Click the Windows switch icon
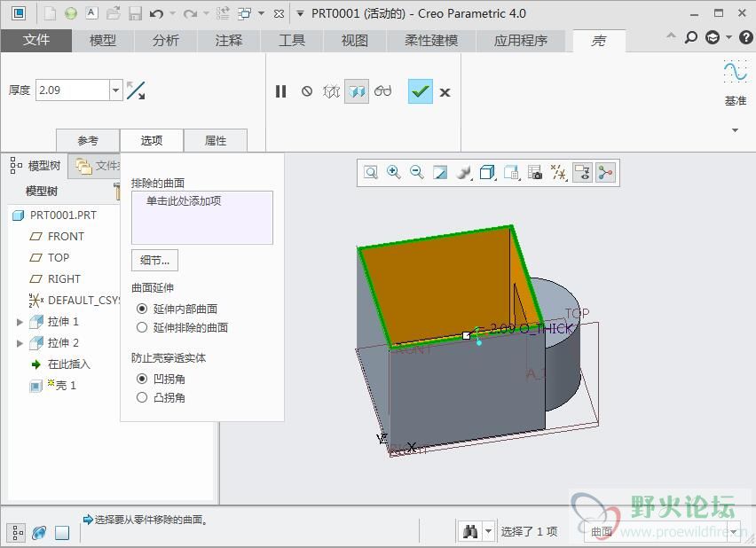756x548 pixels. pos(245,13)
